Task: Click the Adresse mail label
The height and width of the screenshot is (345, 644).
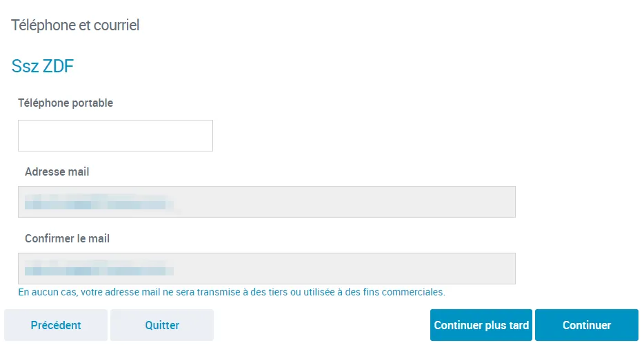Action: pyautogui.click(x=57, y=172)
